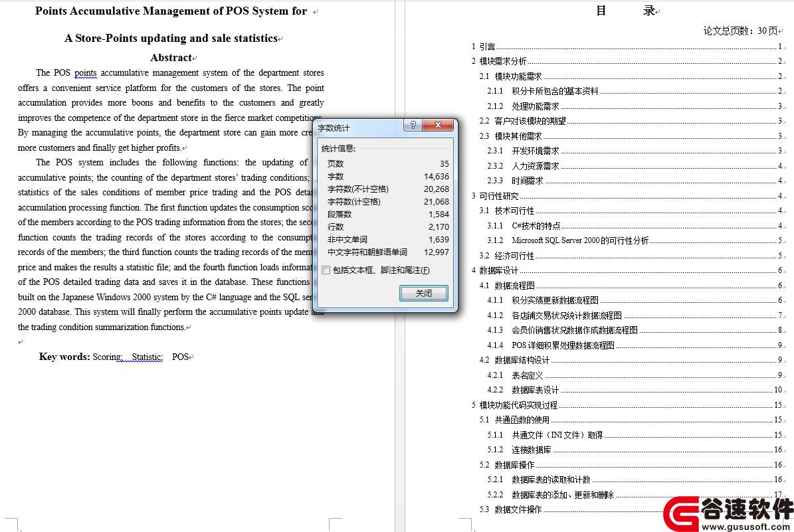Go to TOC entry 5.2.1 数据库表的读取和计数
Screen dimensions: 794x532
(x=635, y=480)
